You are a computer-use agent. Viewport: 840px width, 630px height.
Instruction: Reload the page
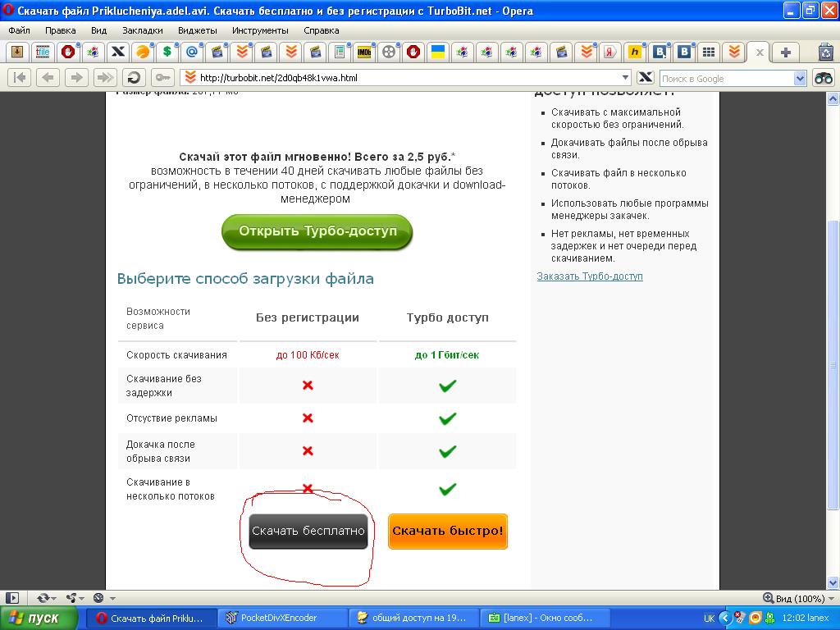pos(134,78)
